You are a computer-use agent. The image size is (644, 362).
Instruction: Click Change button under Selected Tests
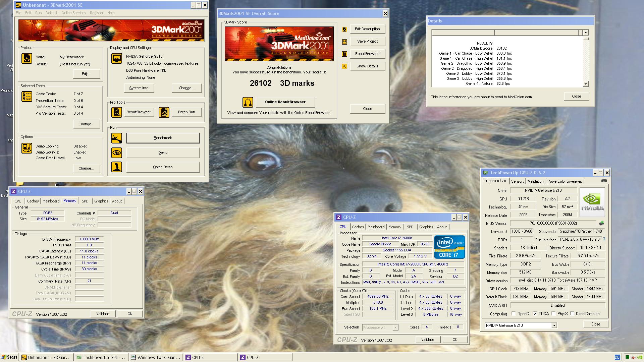click(x=86, y=124)
